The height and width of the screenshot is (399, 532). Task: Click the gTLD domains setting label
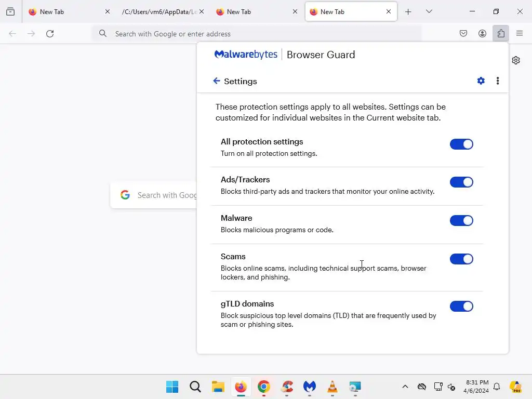(247, 303)
